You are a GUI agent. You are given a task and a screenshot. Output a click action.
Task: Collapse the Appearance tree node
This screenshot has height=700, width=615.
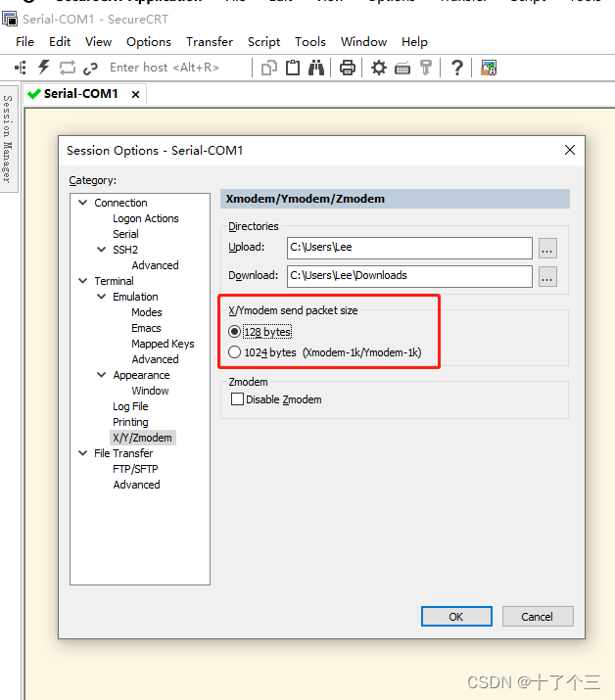click(x=102, y=375)
